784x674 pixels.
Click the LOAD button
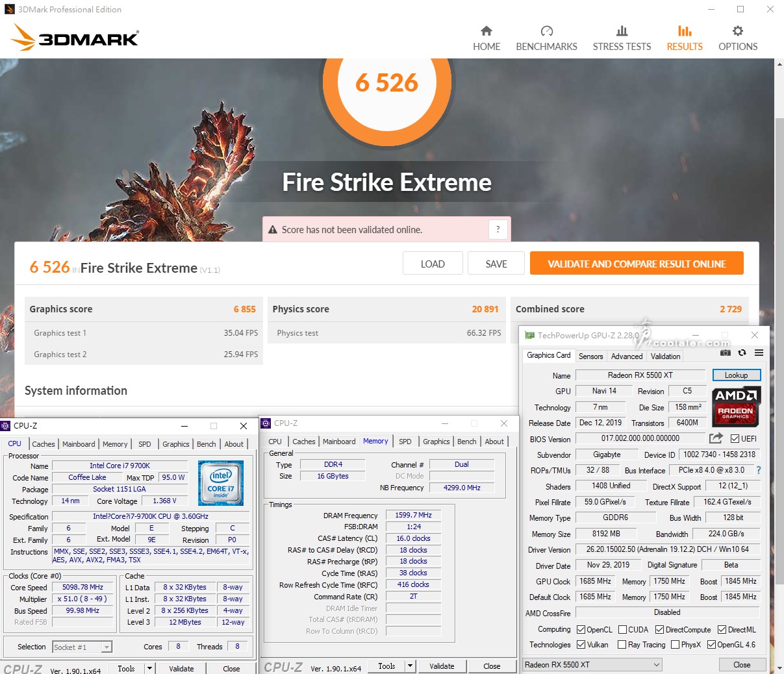433,264
